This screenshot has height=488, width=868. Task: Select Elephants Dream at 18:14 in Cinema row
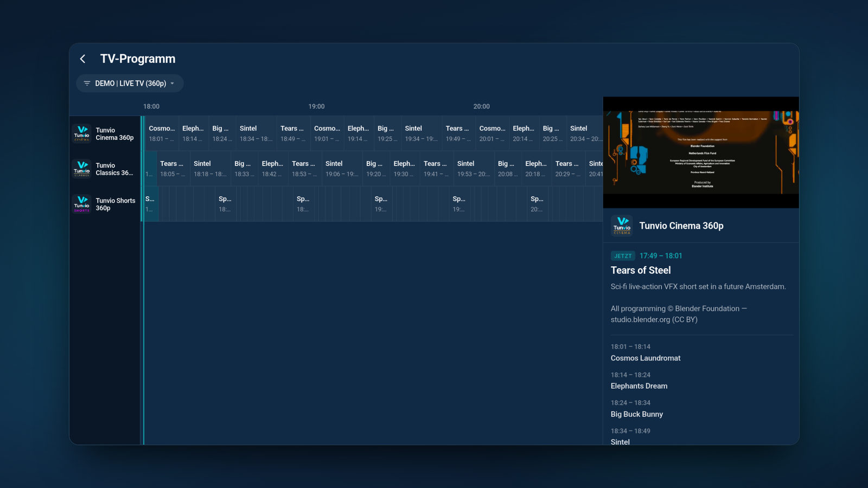click(x=194, y=133)
